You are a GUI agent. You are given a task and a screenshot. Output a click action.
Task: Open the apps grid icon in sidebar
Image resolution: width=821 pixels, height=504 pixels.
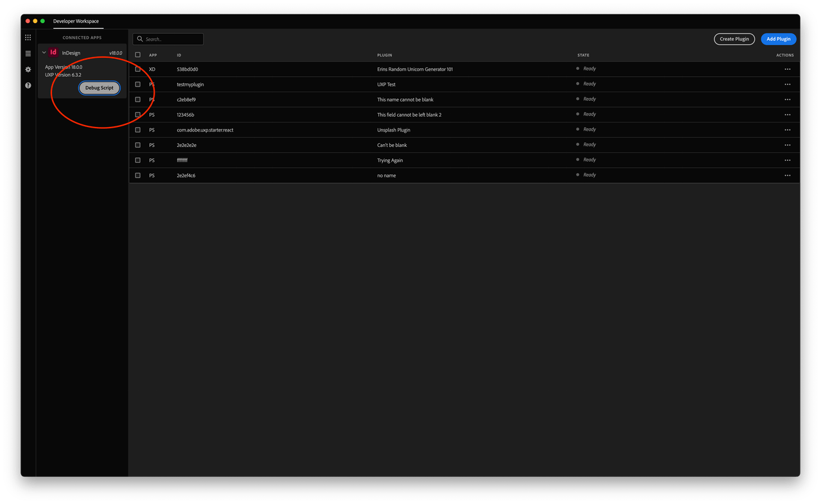tap(28, 38)
